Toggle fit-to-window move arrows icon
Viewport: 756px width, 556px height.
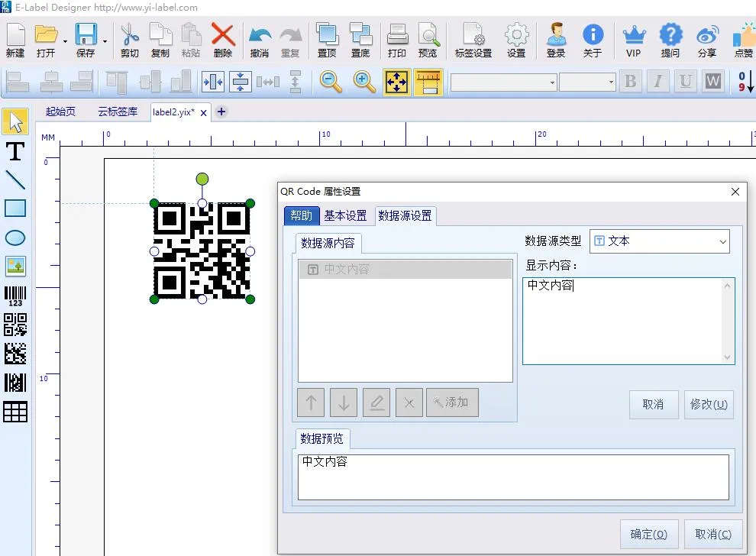[x=397, y=82]
